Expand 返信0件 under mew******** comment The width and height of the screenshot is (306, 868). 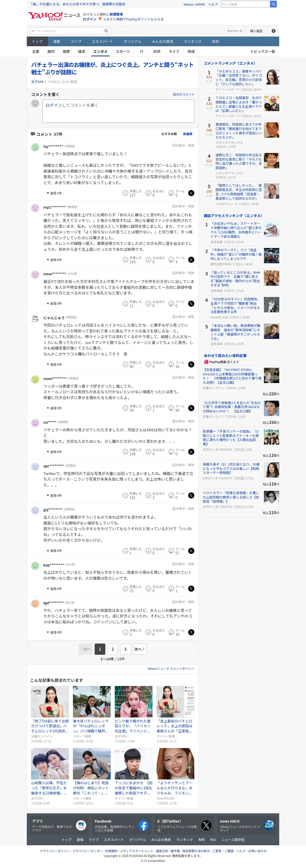pos(54,304)
